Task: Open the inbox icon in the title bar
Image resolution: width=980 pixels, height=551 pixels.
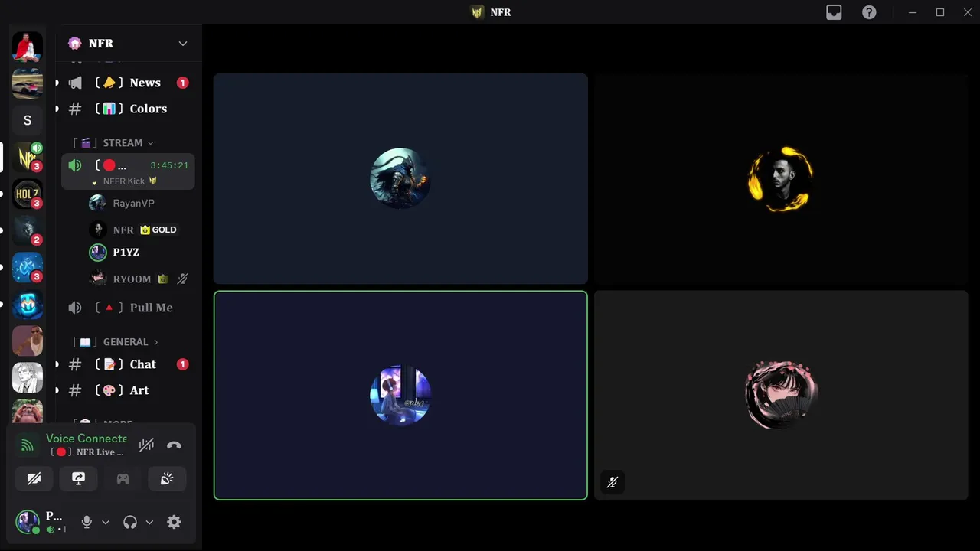Action: click(x=834, y=12)
